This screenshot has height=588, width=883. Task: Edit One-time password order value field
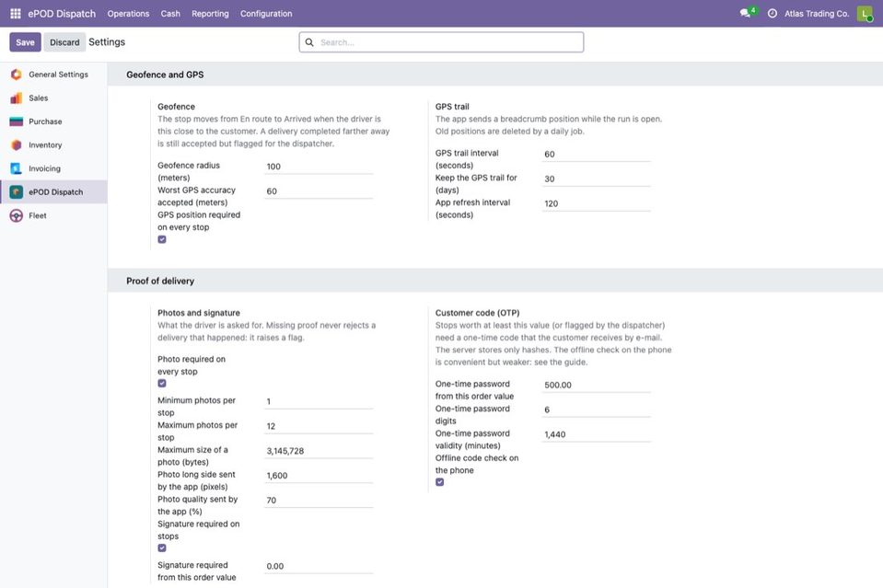596,385
